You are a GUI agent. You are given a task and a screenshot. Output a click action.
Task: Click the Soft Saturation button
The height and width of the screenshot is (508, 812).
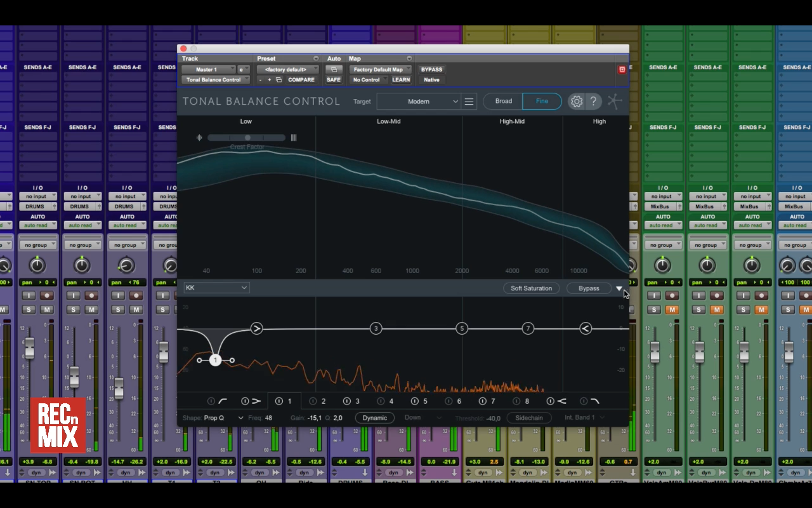tap(531, 288)
